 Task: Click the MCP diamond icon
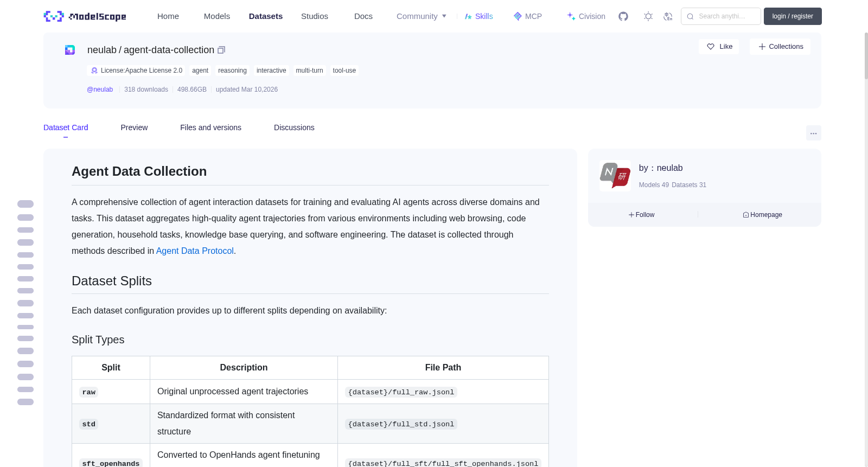coord(518,16)
